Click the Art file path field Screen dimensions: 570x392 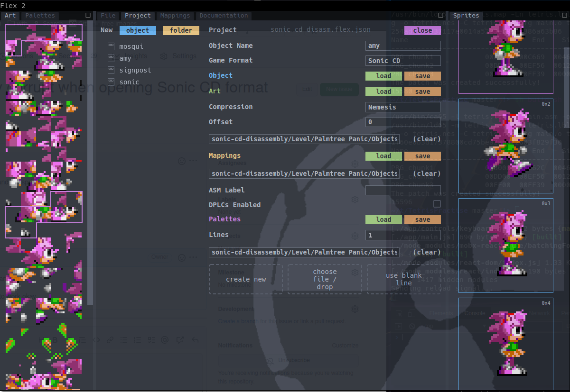304,139
